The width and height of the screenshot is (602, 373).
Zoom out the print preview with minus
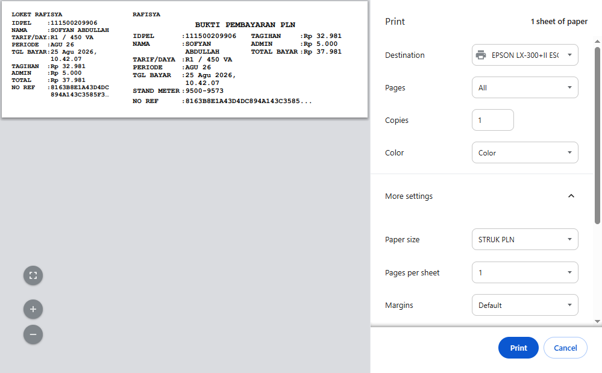tap(33, 335)
